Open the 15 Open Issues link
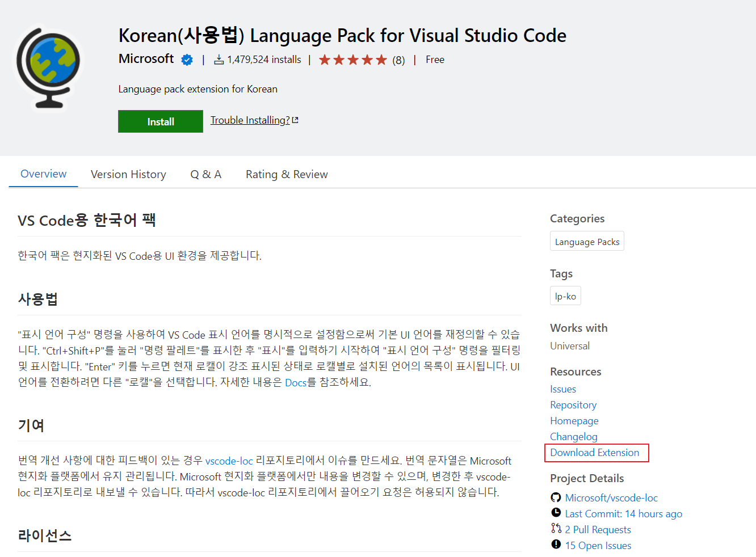 (x=598, y=546)
